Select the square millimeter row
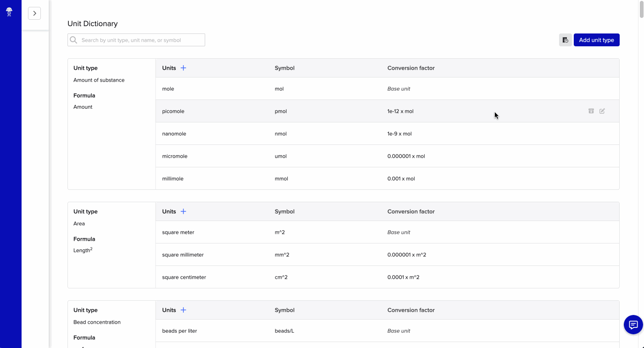The width and height of the screenshot is (644, 348). point(387,255)
